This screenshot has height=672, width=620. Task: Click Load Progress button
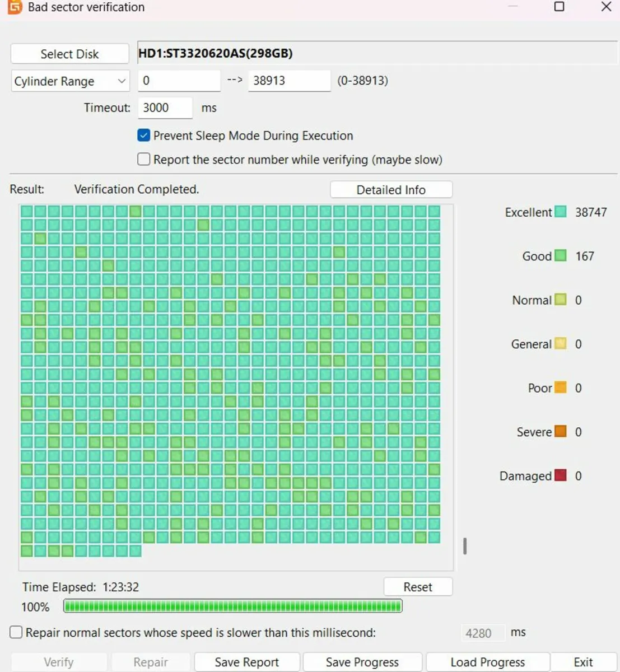tap(487, 662)
